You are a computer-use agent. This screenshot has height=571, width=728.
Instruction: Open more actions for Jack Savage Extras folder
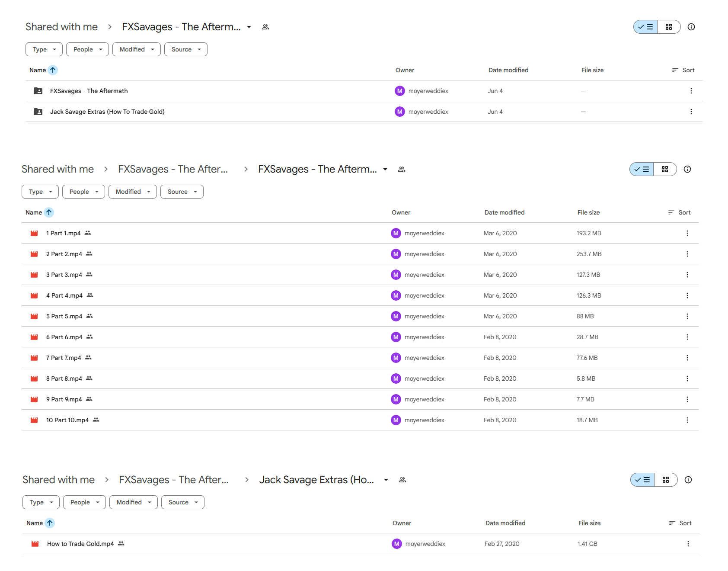point(691,112)
